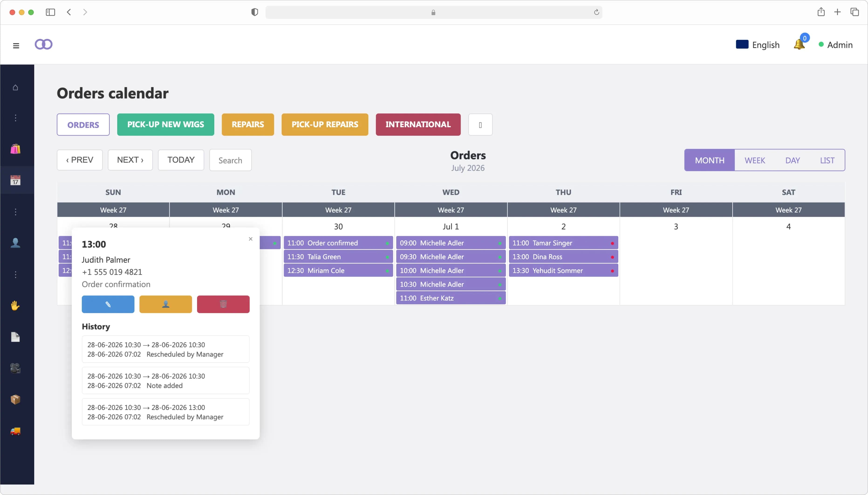The height and width of the screenshot is (495, 868).
Task: Go to previous month with Prev
Action: coord(79,160)
